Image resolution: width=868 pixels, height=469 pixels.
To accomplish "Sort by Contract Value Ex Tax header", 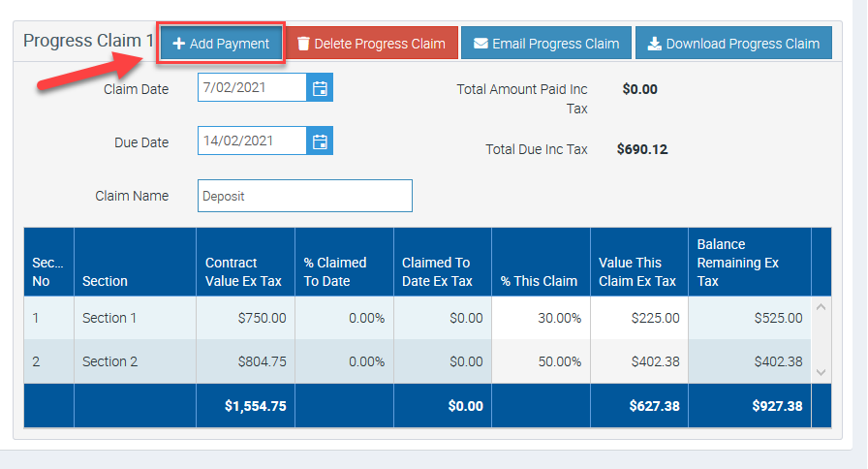I will tap(245, 271).
